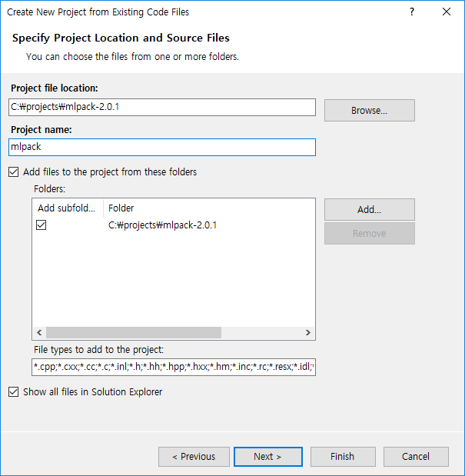Click the Browse... button
This screenshot has width=465, height=476.
369,111
